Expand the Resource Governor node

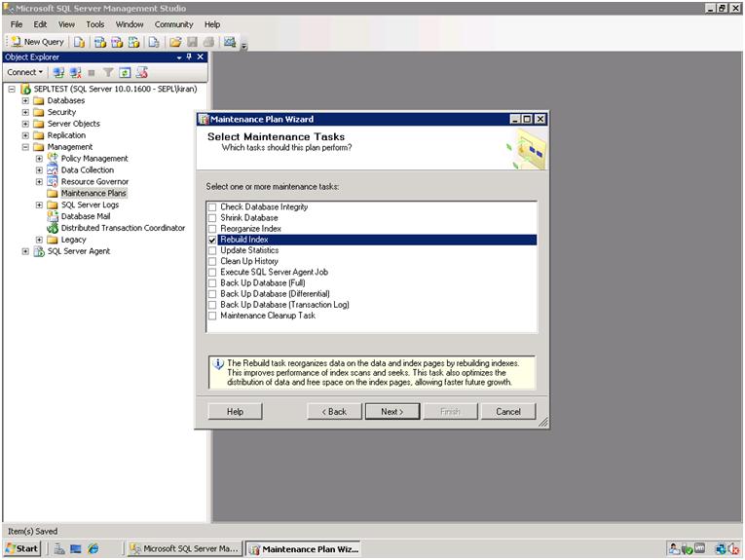click(39, 182)
